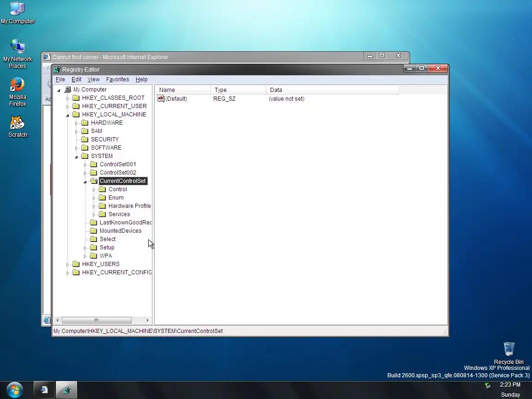This screenshot has height=399, width=532.
Task: Click the (Default) string value icon
Action: click(x=161, y=98)
